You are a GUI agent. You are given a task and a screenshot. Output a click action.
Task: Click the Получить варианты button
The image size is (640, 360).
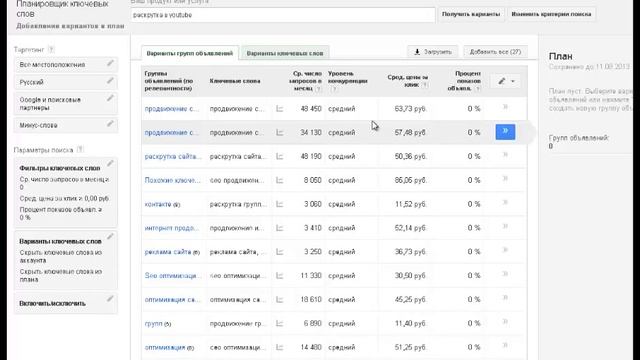[471, 14]
